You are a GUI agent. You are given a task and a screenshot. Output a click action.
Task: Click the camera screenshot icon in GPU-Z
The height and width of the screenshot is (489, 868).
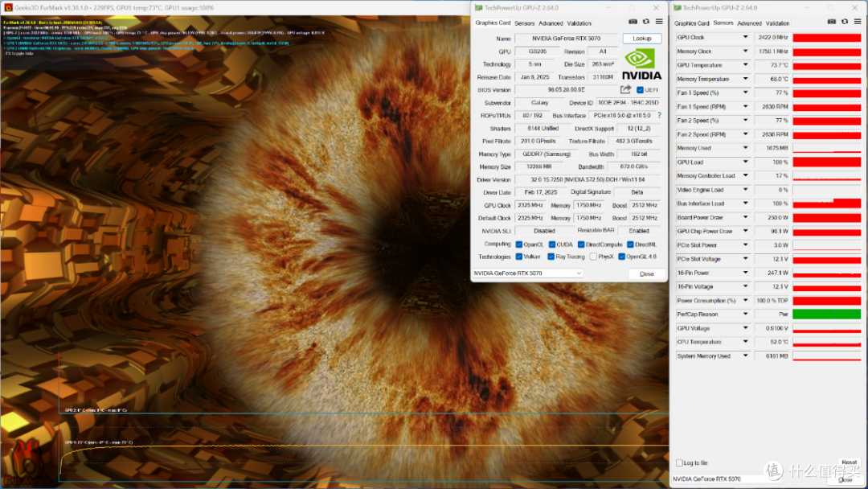click(633, 22)
